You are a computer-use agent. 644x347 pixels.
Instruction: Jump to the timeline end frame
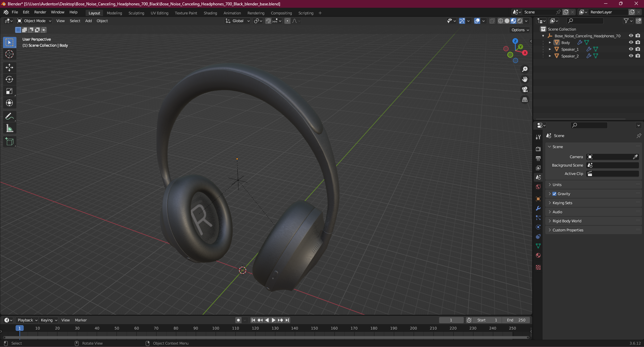pyautogui.click(x=287, y=320)
